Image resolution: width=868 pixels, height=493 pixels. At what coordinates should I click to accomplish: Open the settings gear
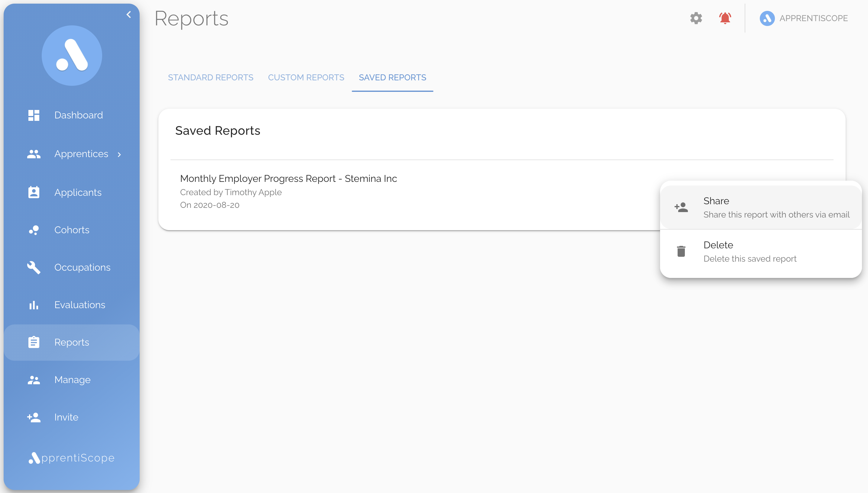pos(696,18)
